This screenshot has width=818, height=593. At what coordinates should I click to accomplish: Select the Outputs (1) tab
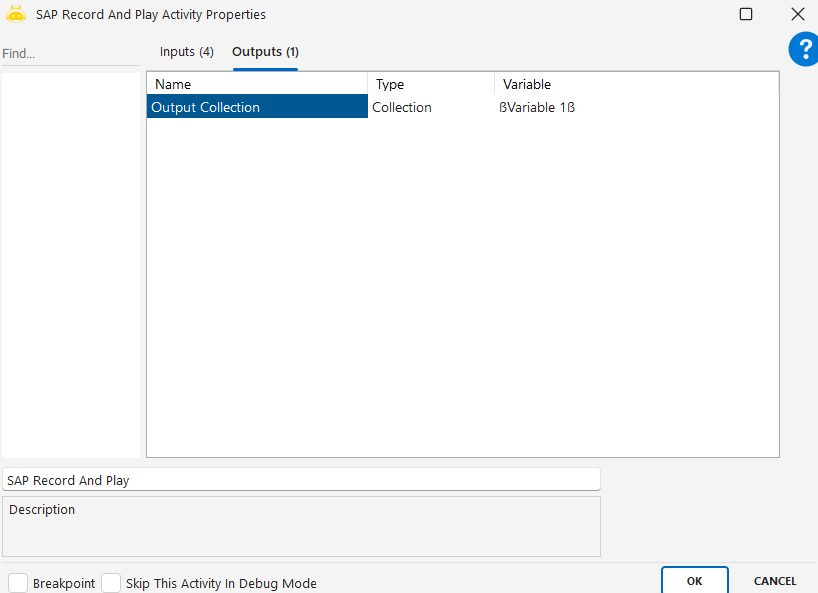pos(265,52)
